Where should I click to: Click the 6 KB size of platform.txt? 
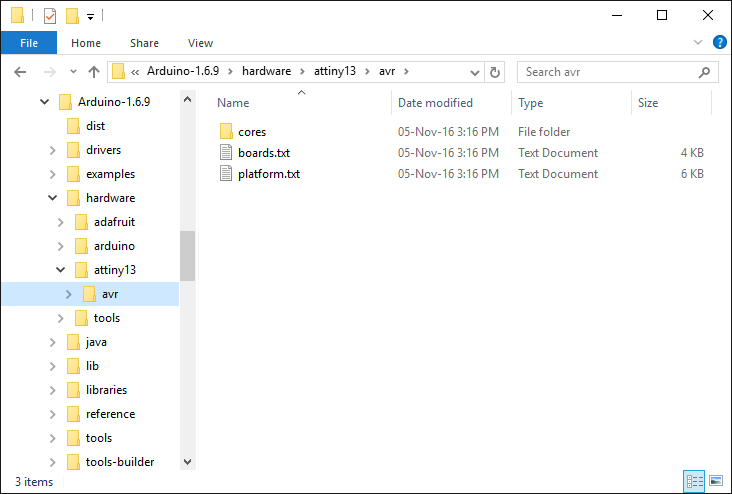point(692,174)
